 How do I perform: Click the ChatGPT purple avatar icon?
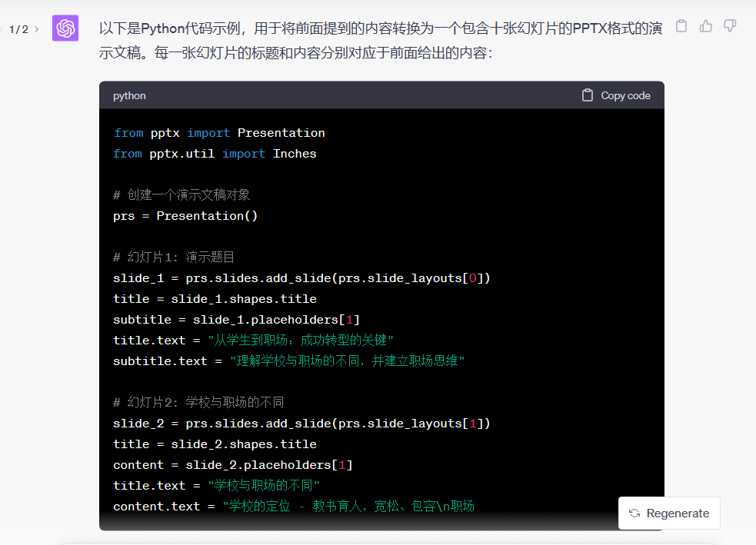pyautogui.click(x=65, y=28)
